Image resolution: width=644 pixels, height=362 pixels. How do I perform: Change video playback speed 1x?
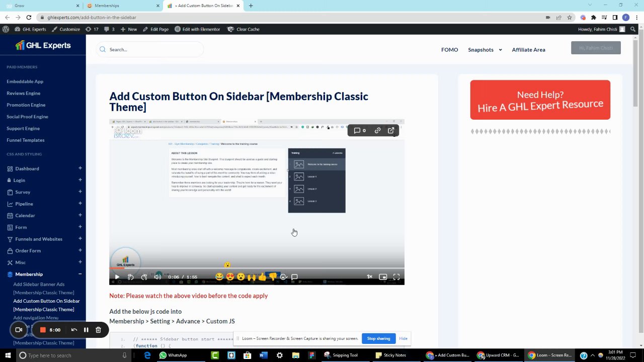pyautogui.click(x=369, y=277)
